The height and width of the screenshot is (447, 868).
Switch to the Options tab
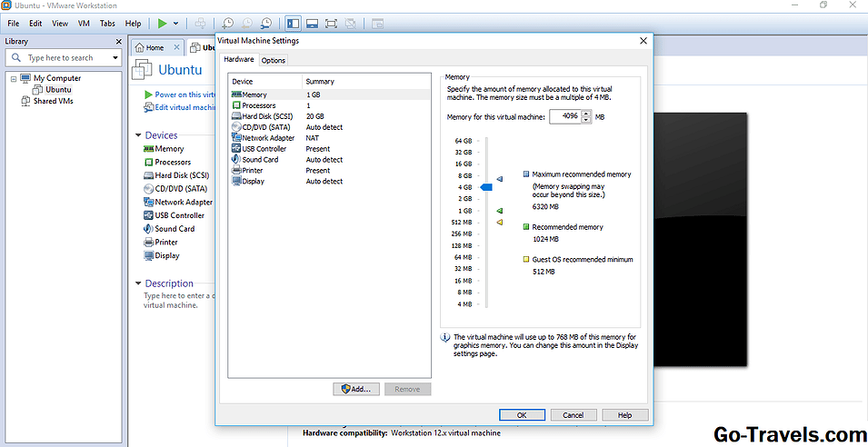[273, 60]
